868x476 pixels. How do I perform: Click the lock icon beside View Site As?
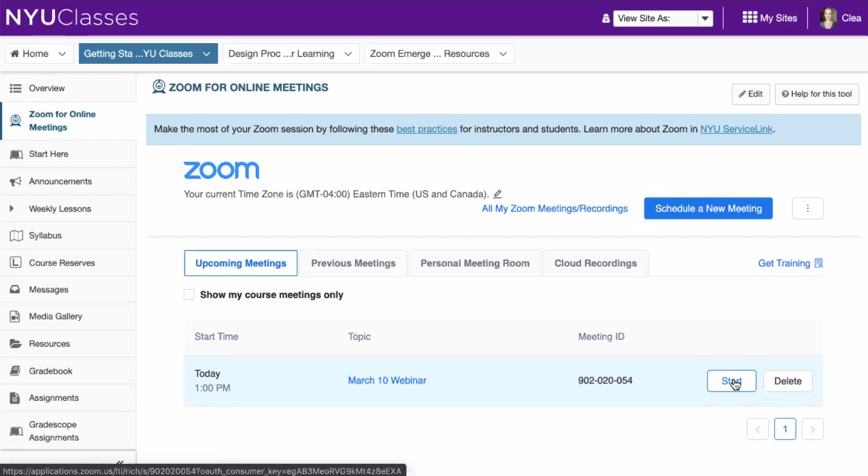pyautogui.click(x=605, y=18)
